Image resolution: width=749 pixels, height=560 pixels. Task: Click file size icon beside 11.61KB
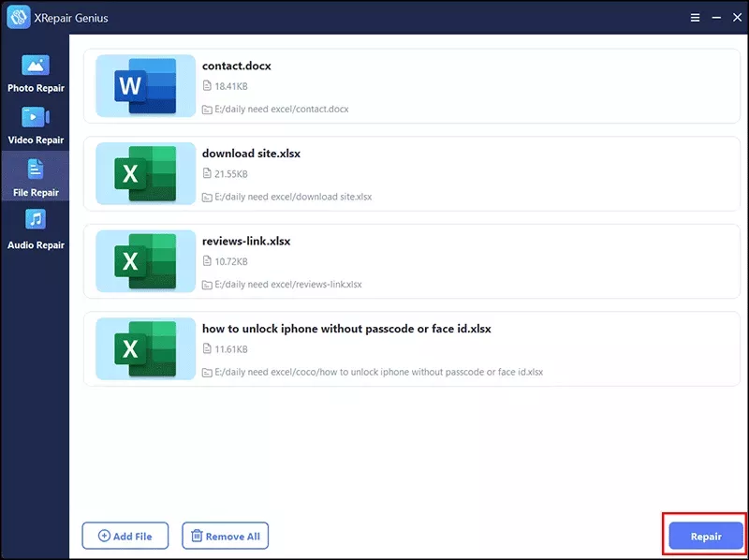point(207,348)
